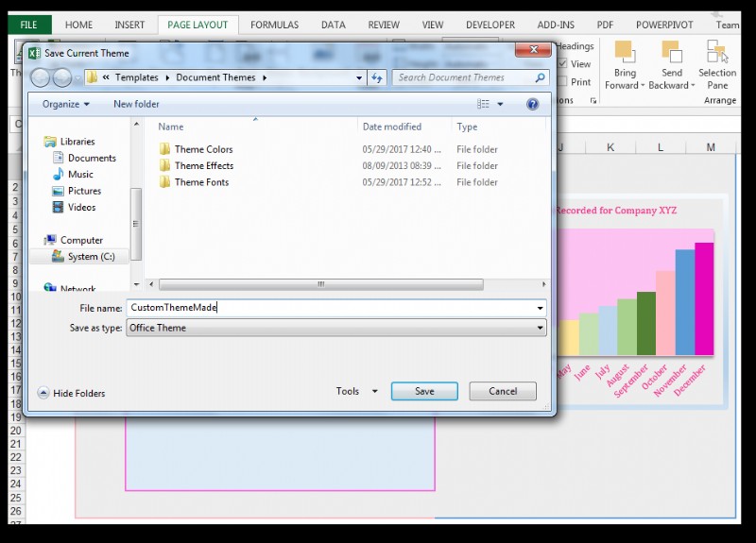Open the Selection Pane
Viewport: 756px width, 543px height.
pos(717,64)
